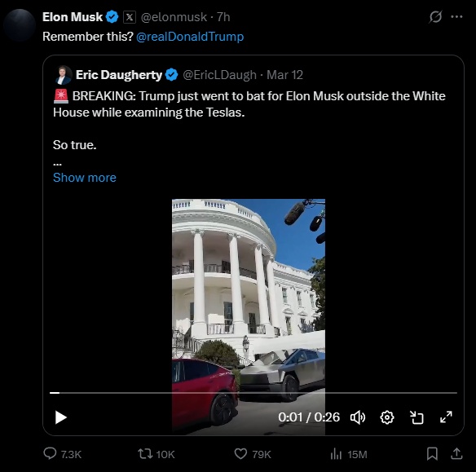Open Elon Musk's profile name

pyautogui.click(x=73, y=17)
